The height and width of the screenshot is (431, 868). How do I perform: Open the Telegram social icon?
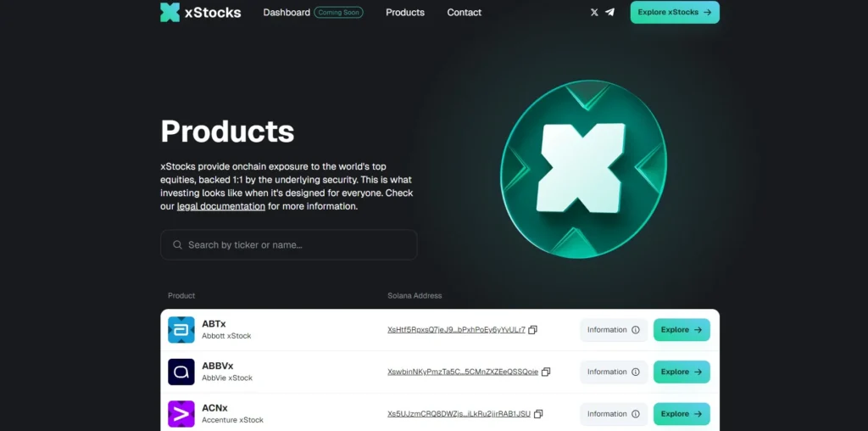tap(609, 12)
